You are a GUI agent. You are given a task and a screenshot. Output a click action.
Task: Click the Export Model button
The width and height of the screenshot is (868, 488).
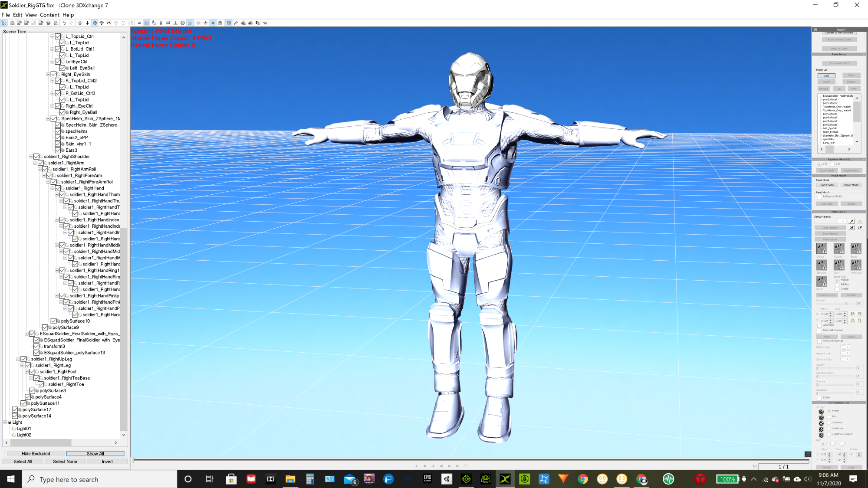click(x=827, y=185)
